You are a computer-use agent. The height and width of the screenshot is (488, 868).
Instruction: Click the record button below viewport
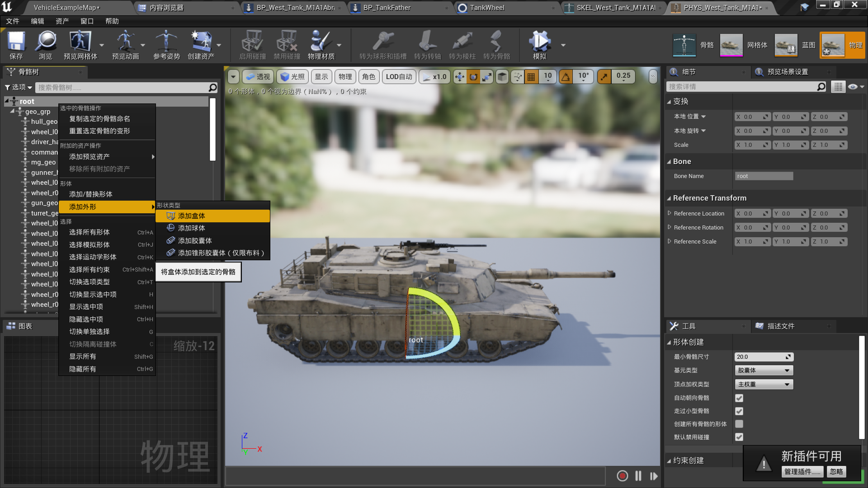[x=623, y=476]
